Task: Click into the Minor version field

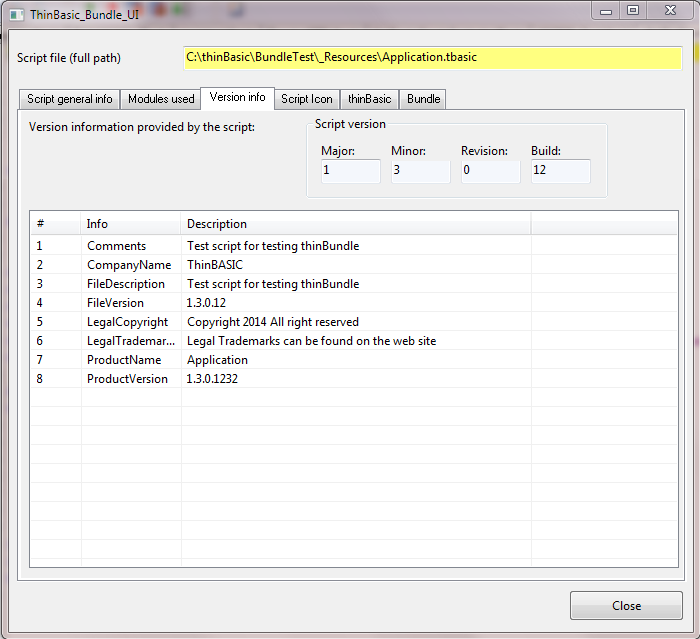Action: tap(420, 171)
